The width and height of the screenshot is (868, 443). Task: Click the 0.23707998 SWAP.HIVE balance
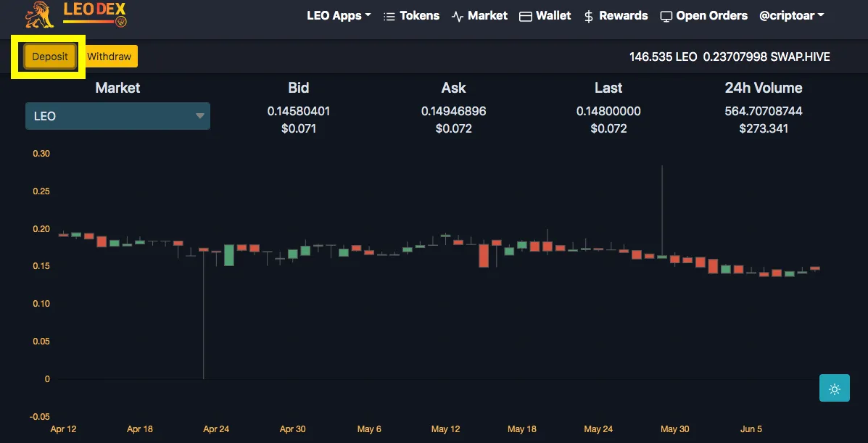(x=766, y=57)
